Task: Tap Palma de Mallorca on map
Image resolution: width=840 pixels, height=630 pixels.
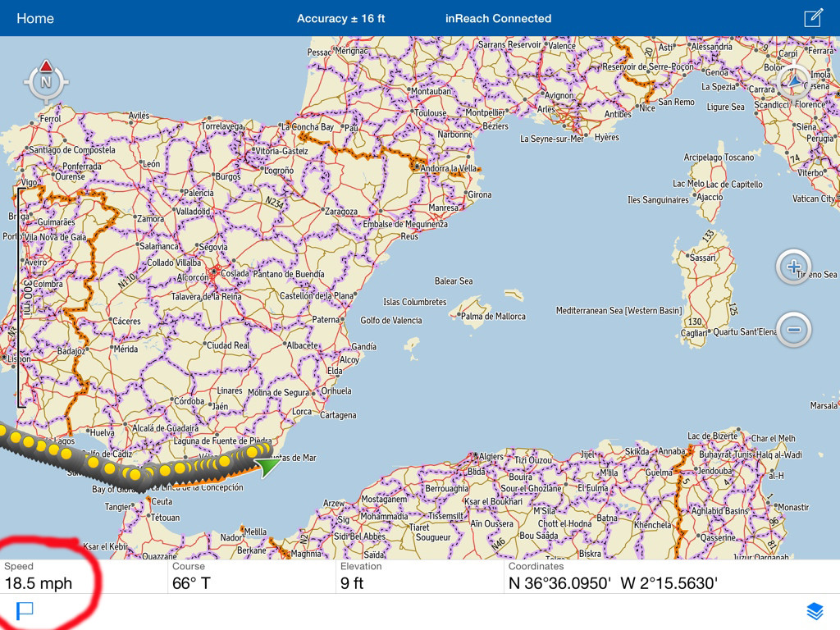Action: pos(493,316)
